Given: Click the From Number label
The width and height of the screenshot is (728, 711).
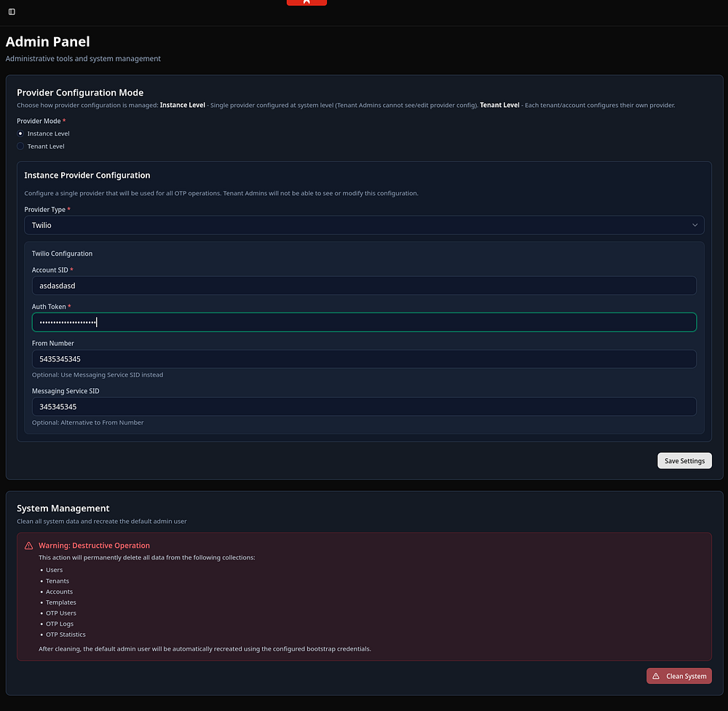Looking at the screenshot, I should pos(53,343).
